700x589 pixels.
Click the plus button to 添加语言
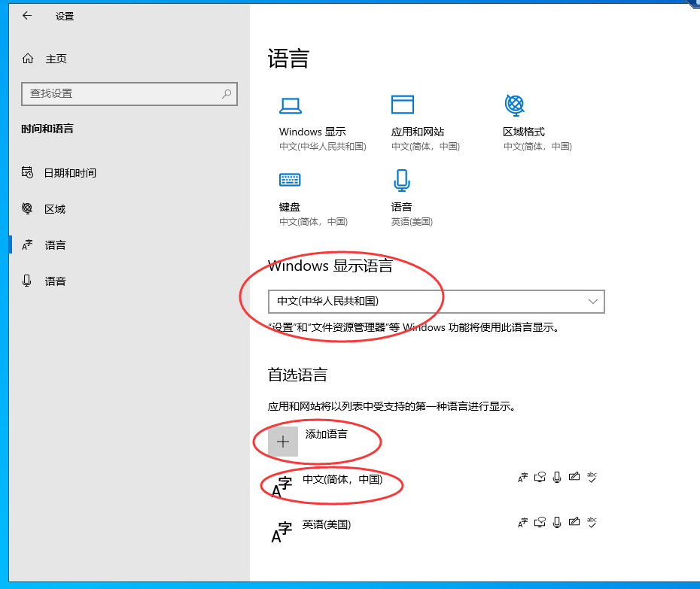(x=283, y=442)
